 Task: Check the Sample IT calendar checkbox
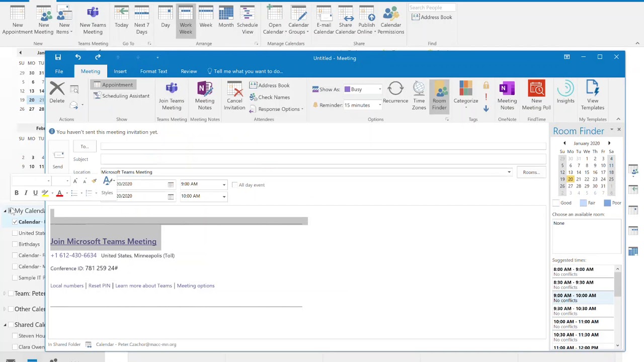pos(15,278)
